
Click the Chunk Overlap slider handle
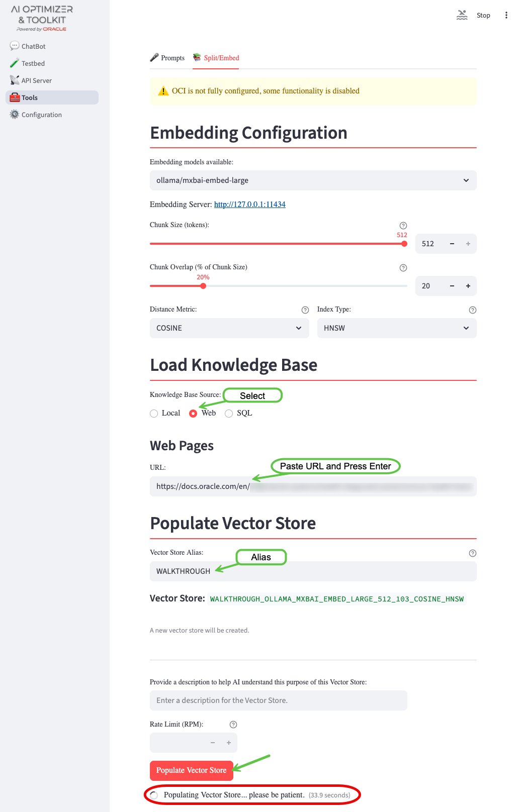click(x=203, y=286)
